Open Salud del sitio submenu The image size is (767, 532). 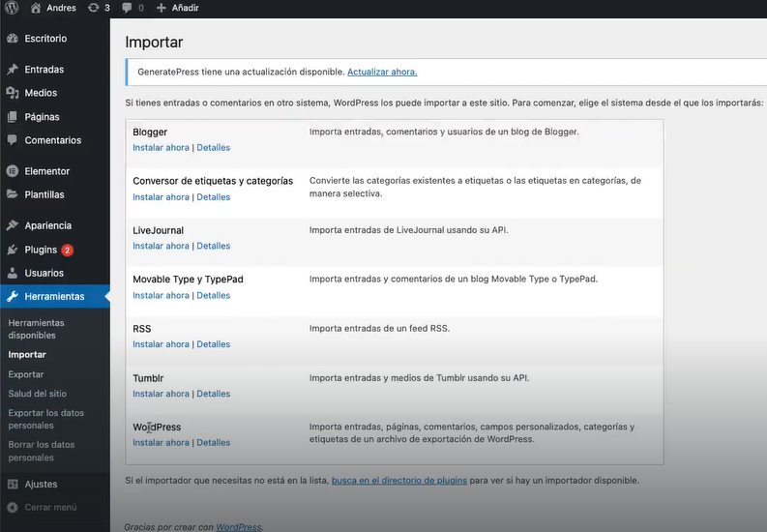pyautogui.click(x=37, y=394)
